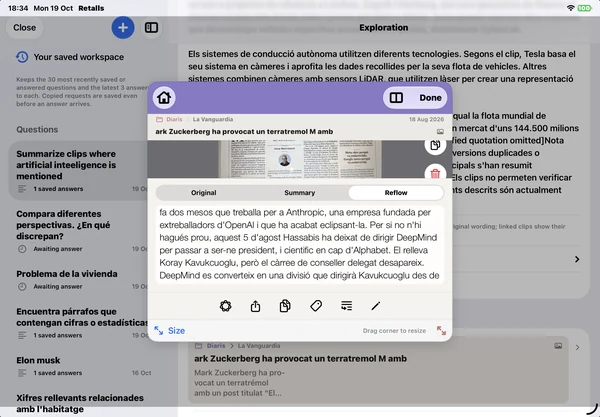The height and width of the screenshot is (417, 600).
Task: Tap the history clock icon by saved workspace
Action: coord(22,57)
